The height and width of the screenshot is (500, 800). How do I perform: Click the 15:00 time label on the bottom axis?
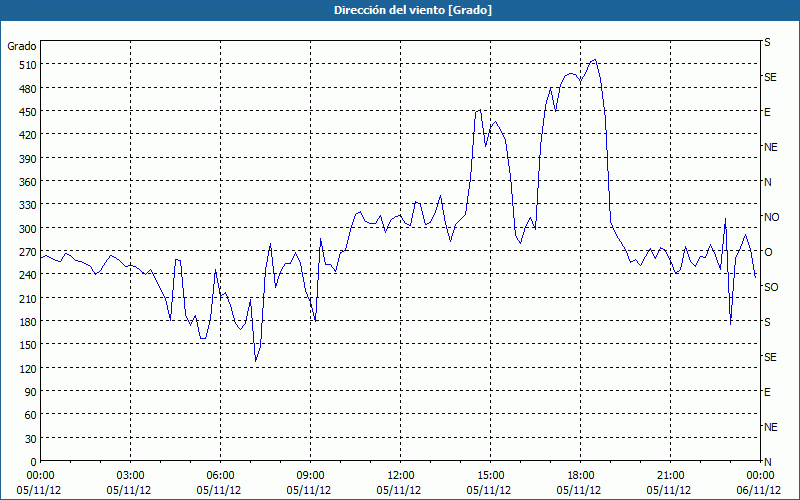490,476
